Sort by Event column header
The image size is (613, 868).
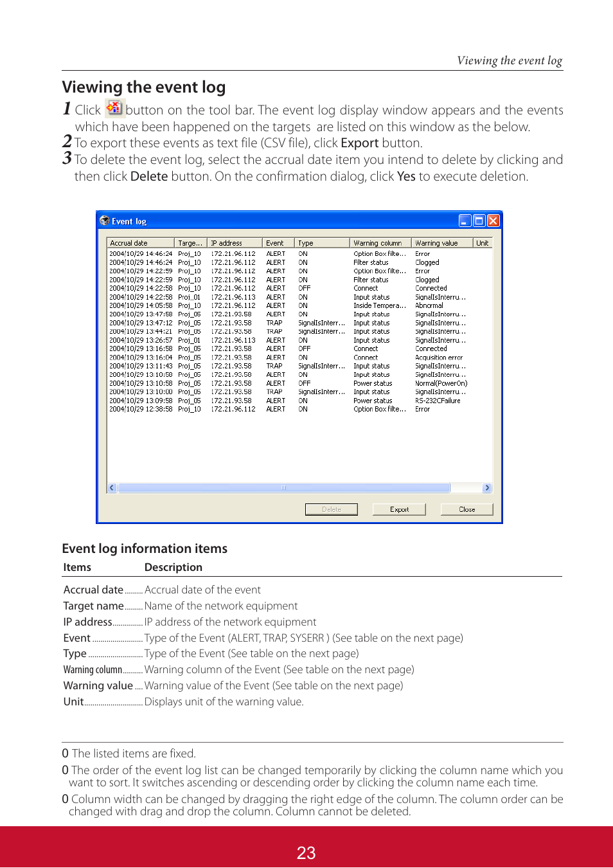pos(279,243)
